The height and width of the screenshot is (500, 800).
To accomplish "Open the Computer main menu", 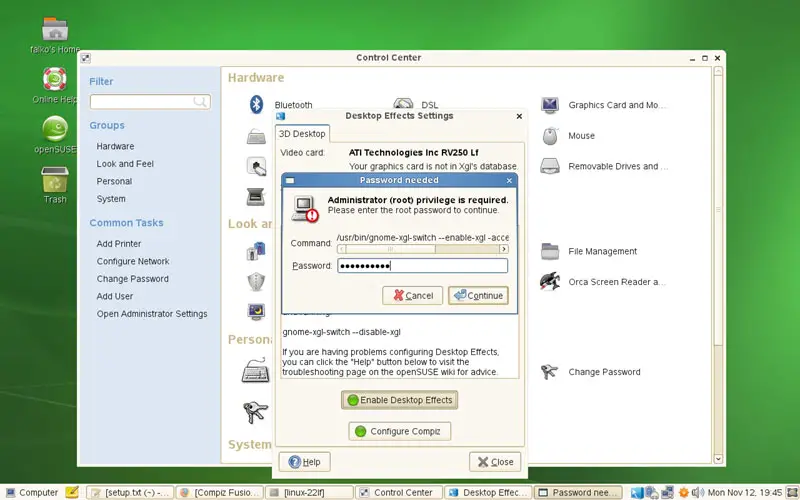I will point(32,492).
